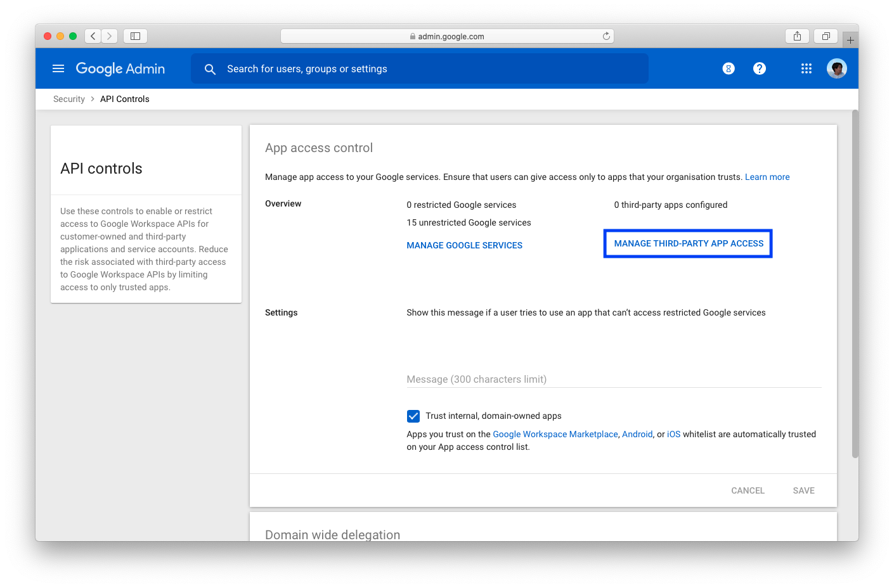Open the Safari share icon

[797, 36]
